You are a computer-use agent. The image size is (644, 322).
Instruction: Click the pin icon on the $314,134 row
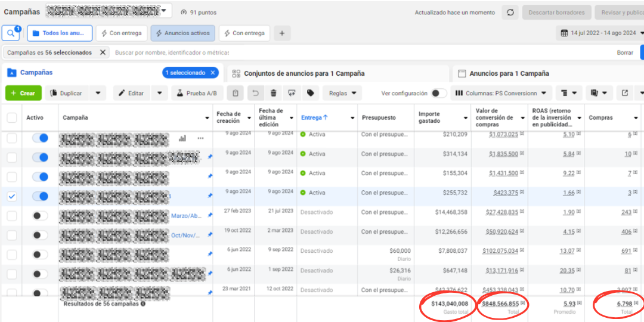(x=210, y=157)
